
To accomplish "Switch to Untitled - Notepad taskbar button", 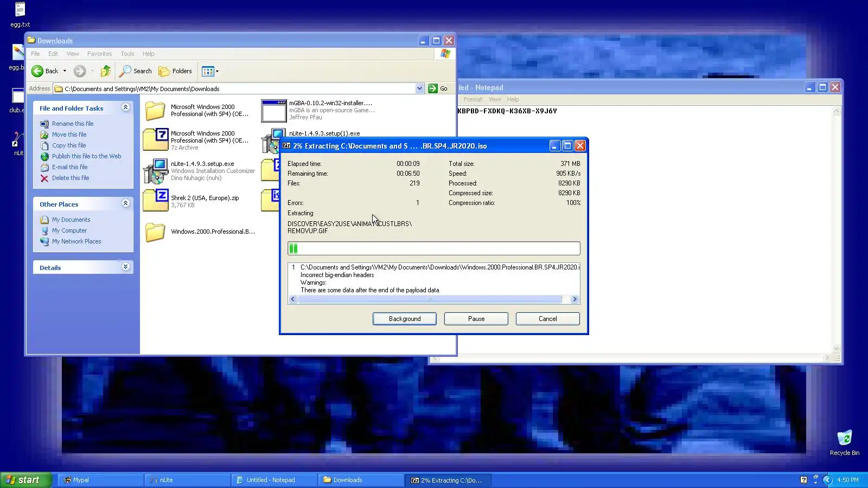I will tap(275, 480).
